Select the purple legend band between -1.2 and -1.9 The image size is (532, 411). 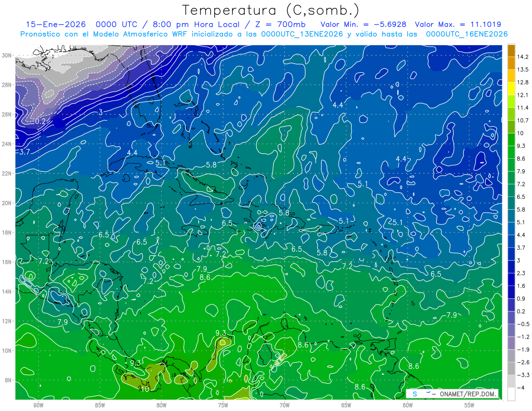tap(511, 343)
